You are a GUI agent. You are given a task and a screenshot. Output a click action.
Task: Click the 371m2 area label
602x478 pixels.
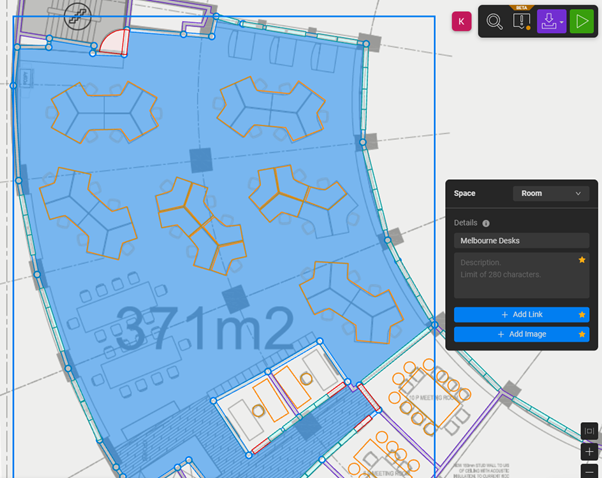click(204, 327)
